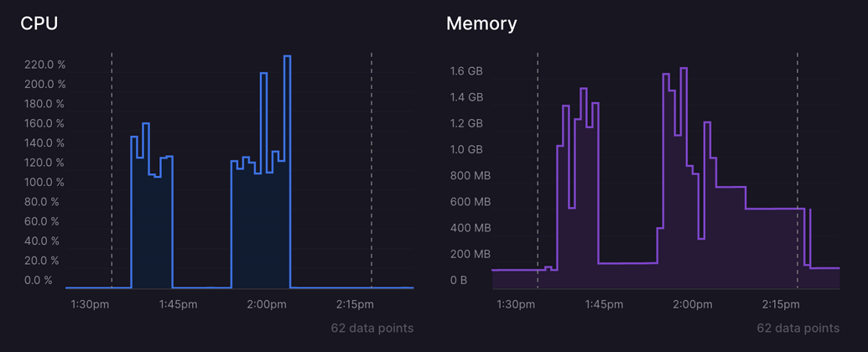
Task: Click the 800 MB axis label
Action: [470, 176]
